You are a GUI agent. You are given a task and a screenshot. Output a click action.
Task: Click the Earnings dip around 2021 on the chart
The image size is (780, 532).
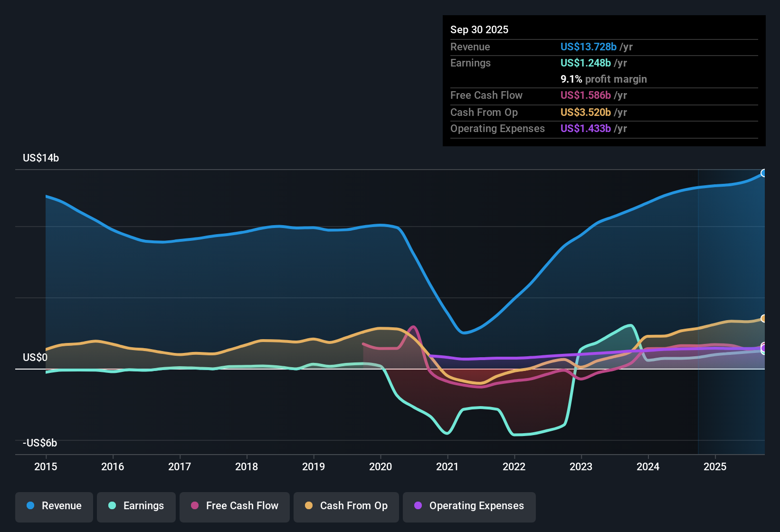pyautogui.click(x=447, y=432)
